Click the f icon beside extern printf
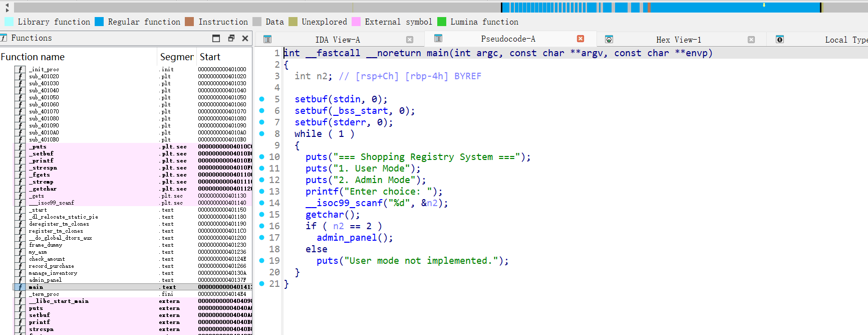868x335 pixels. click(20, 322)
